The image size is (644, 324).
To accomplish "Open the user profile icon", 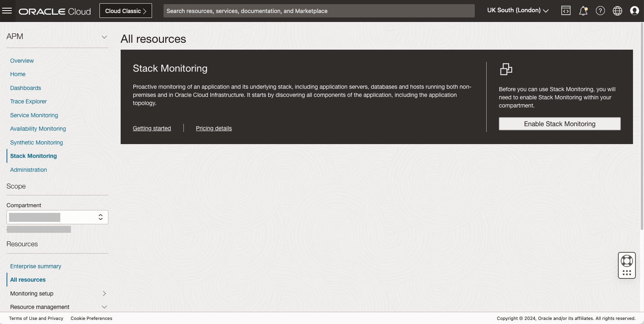I will (x=634, y=11).
